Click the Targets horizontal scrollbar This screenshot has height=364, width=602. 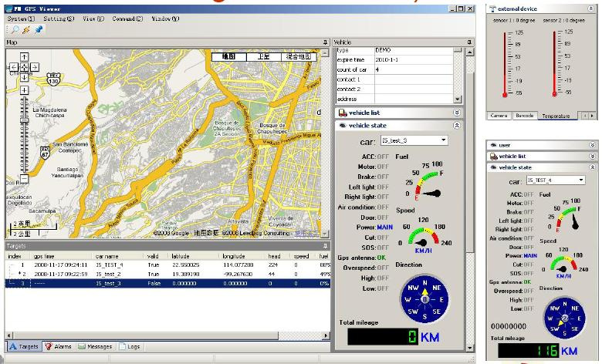pyautogui.click(x=167, y=335)
